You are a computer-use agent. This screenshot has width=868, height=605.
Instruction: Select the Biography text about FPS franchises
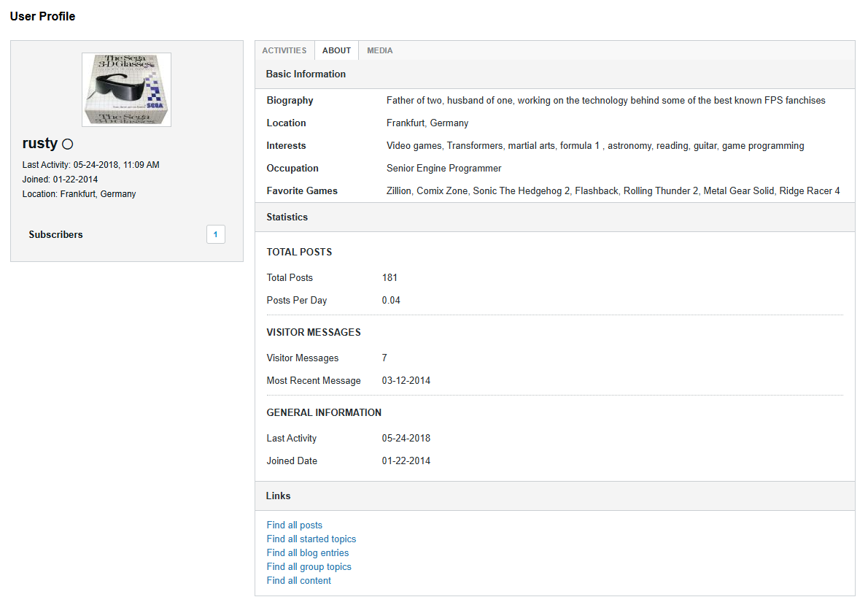[605, 100]
